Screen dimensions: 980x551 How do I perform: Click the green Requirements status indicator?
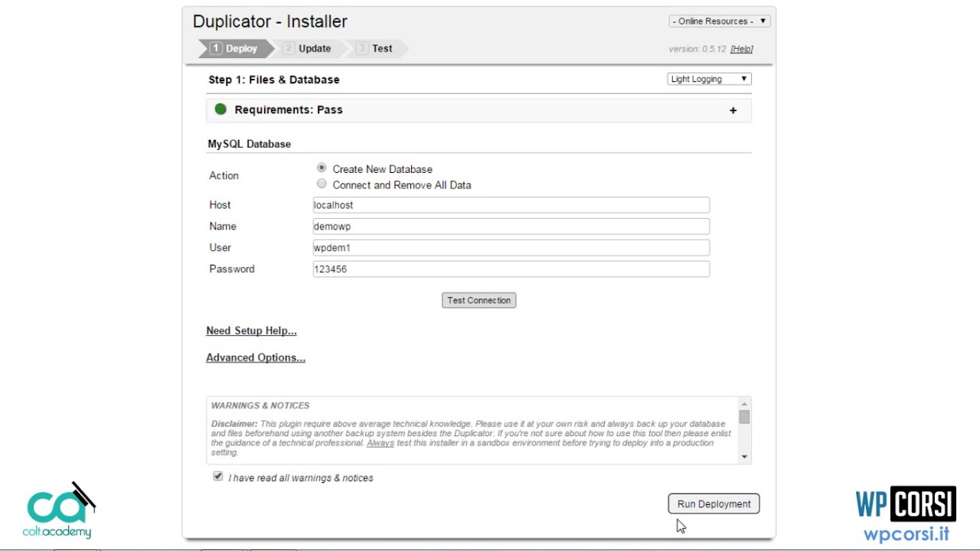220,109
